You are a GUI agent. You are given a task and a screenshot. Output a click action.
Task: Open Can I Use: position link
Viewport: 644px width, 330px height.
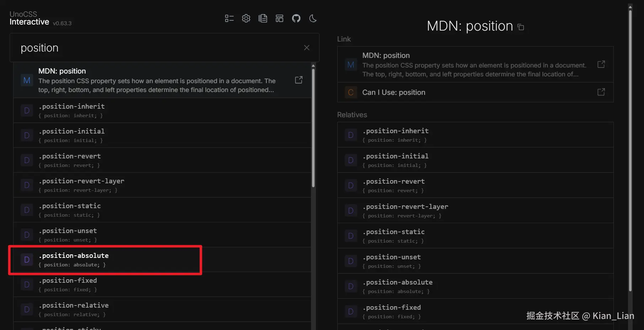475,92
